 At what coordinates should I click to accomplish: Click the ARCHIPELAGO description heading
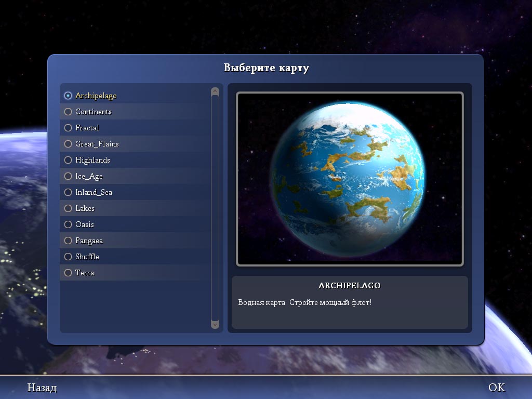(350, 286)
